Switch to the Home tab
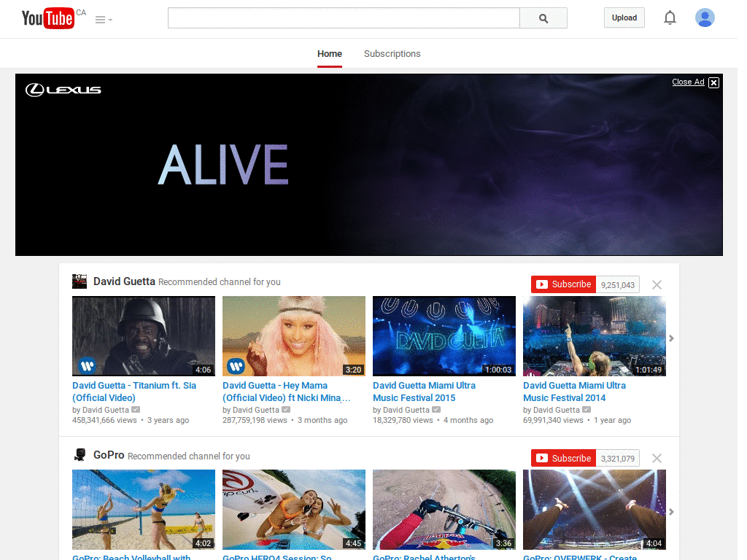 point(330,54)
